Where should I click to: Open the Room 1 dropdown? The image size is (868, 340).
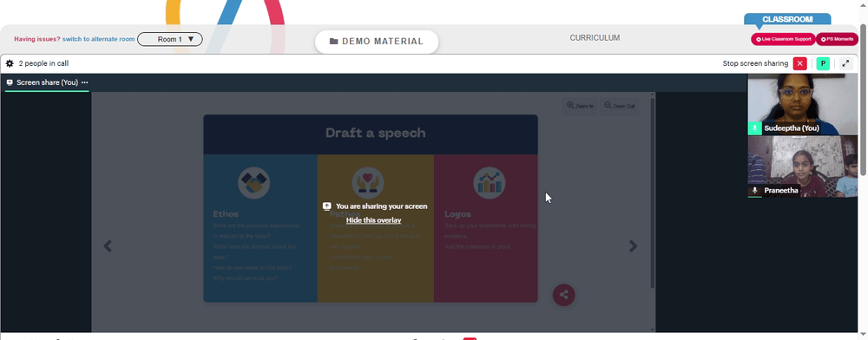coord(170,39)
